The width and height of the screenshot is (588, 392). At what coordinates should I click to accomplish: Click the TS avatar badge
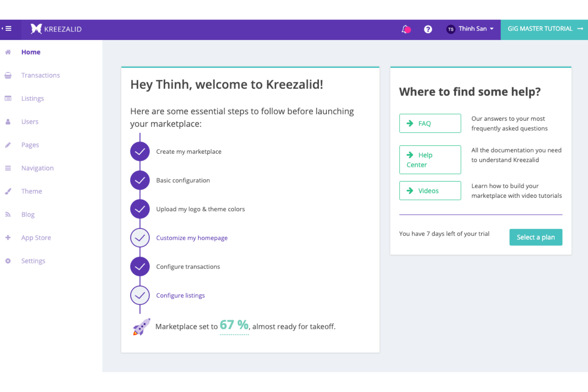coord(451,29)
